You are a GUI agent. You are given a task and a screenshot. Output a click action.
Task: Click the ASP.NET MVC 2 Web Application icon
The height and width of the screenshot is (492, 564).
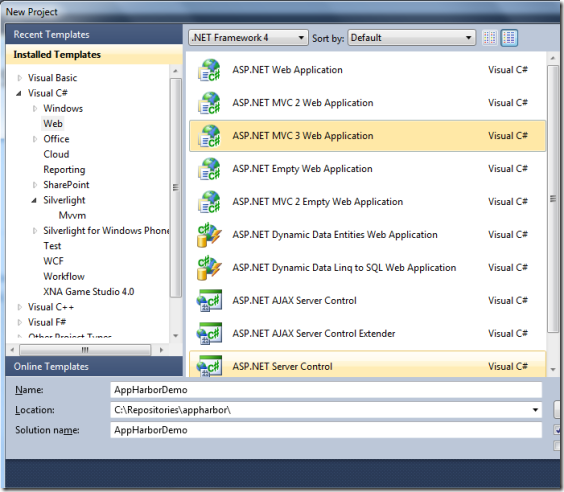point(209,103)
